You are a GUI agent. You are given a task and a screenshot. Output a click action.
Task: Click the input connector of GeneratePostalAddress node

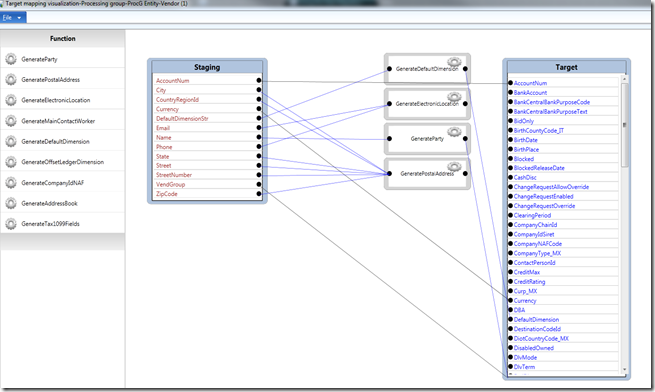point(389,173)
